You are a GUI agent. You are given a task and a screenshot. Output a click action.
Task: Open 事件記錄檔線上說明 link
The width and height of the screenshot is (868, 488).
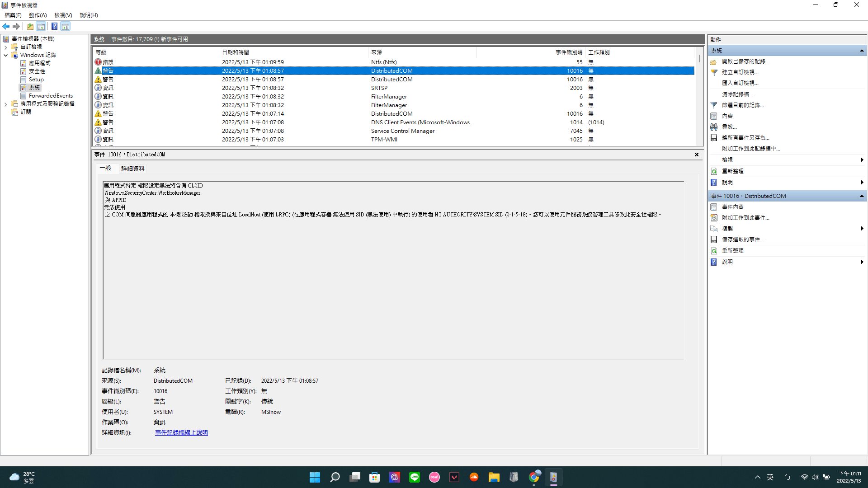[x=181, y=433]
